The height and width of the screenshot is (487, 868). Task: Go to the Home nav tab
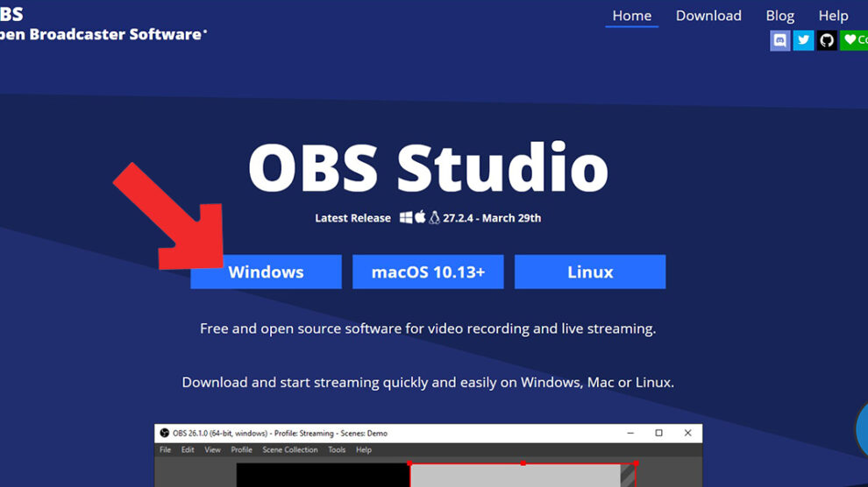[x=631, y=16]
